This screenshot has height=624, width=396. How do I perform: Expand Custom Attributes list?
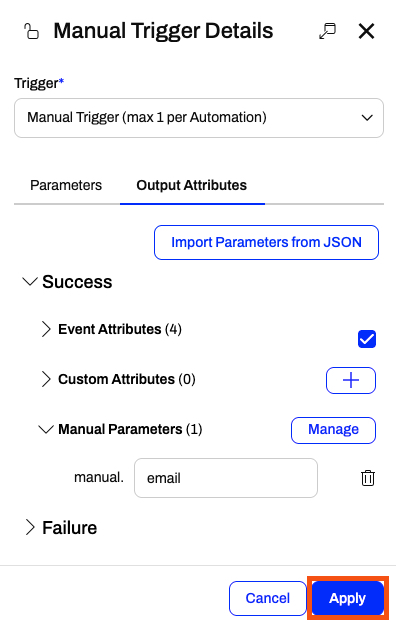pyautogui.click(x=46, y=379)
